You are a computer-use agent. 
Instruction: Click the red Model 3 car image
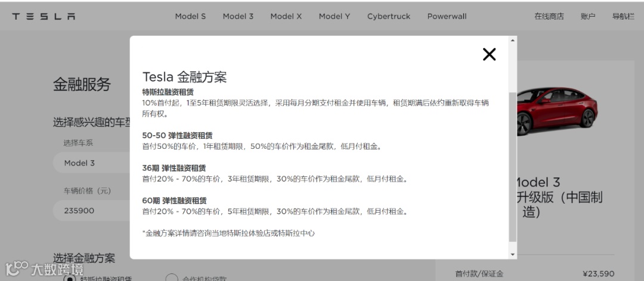pyautogui.click(x=558, y=110)
